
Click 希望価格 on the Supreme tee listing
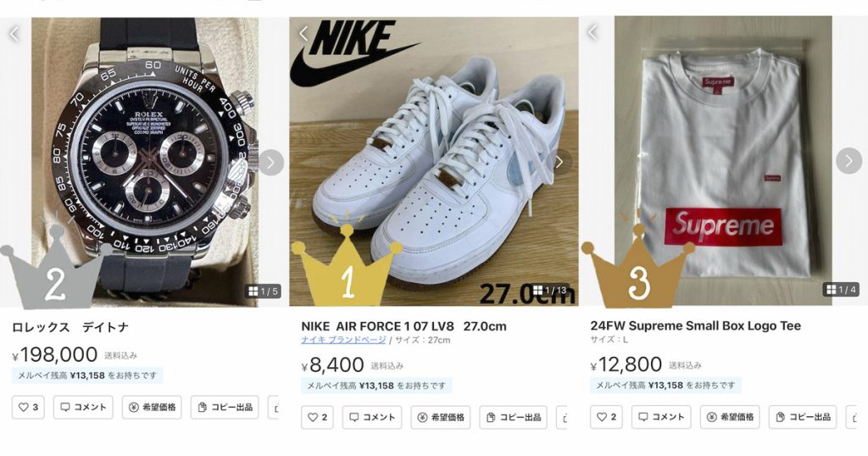tap(730, 418)
